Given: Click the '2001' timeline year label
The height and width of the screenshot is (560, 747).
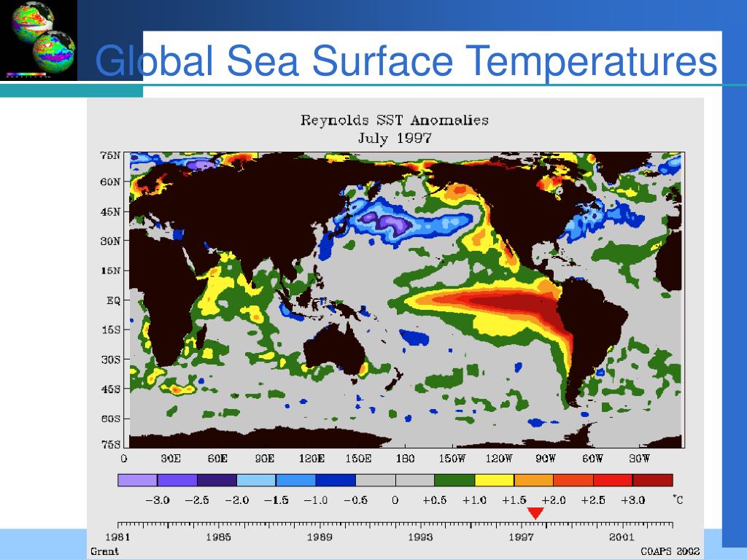Looking at the screenshot, I should tap(622, 537).
